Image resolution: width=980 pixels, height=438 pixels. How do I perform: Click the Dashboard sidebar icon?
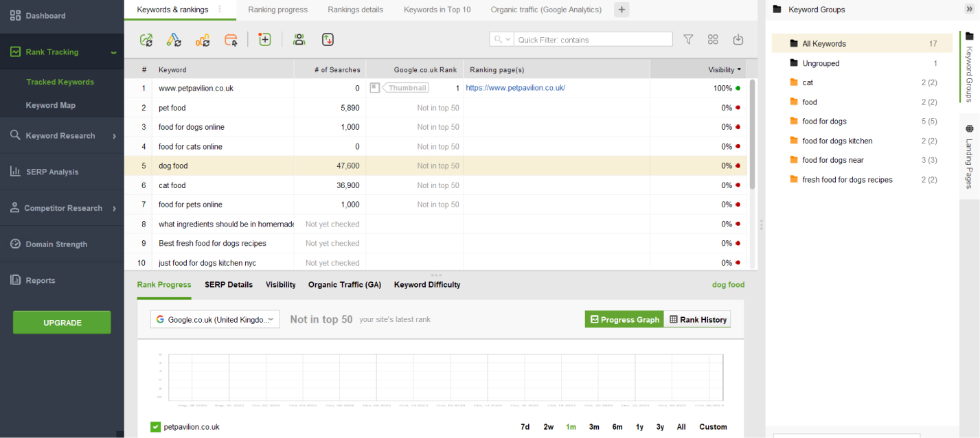coord(15,15)
